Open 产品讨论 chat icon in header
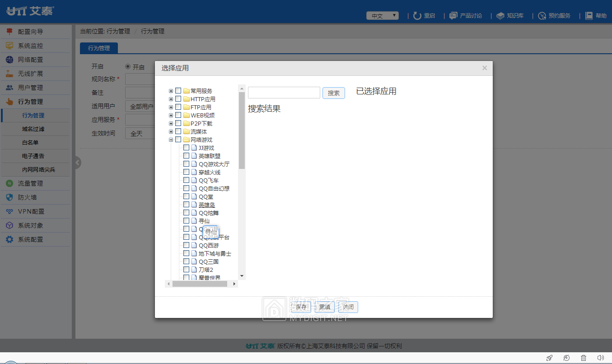 point(453,16)
